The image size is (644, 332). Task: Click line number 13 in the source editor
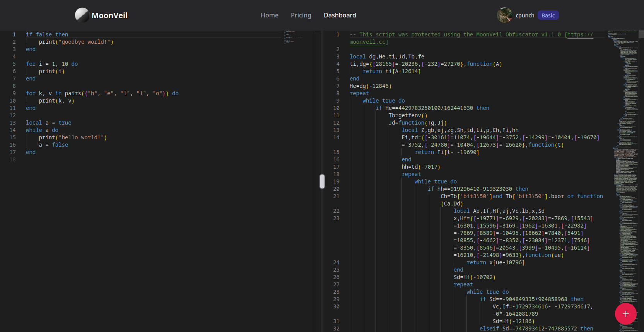pos(13,123)
